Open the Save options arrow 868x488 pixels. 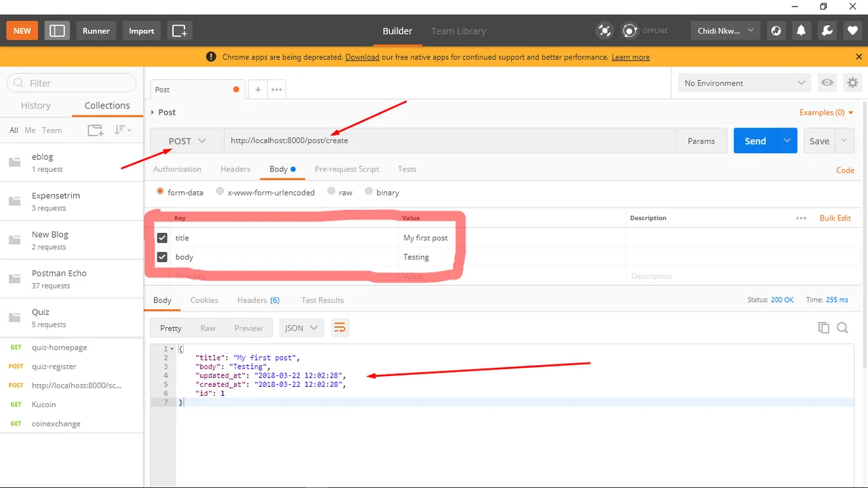pos(844,141)
